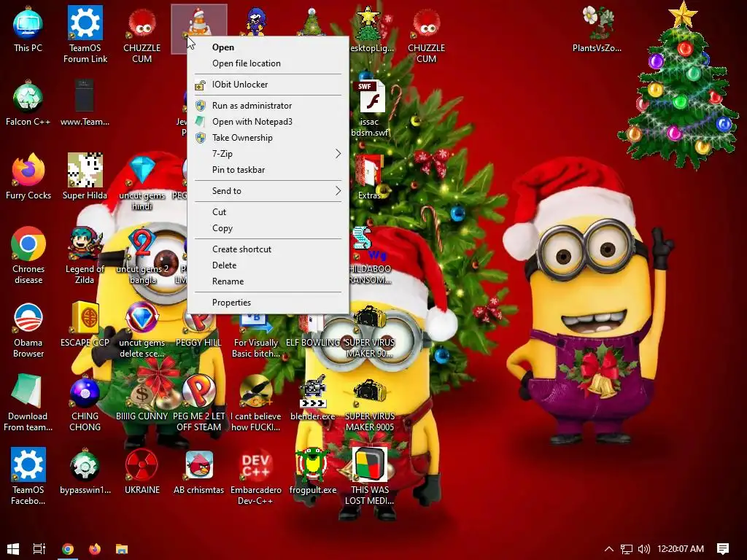Open the Action Center notifications

pos(723,549)
